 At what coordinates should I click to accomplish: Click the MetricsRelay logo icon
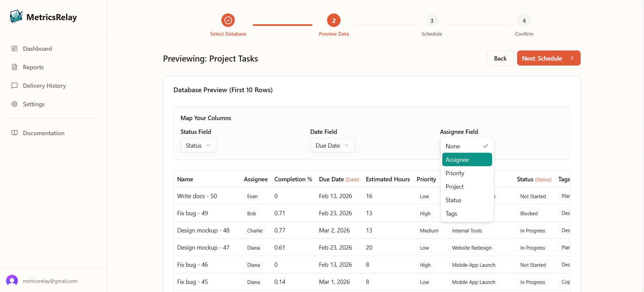[16, 16]
